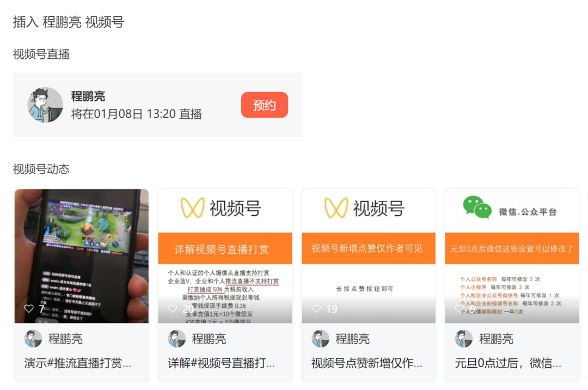Tap heart icon on 微信公众平台 video
Screen dimensions: 588x390
pos(460,309)
